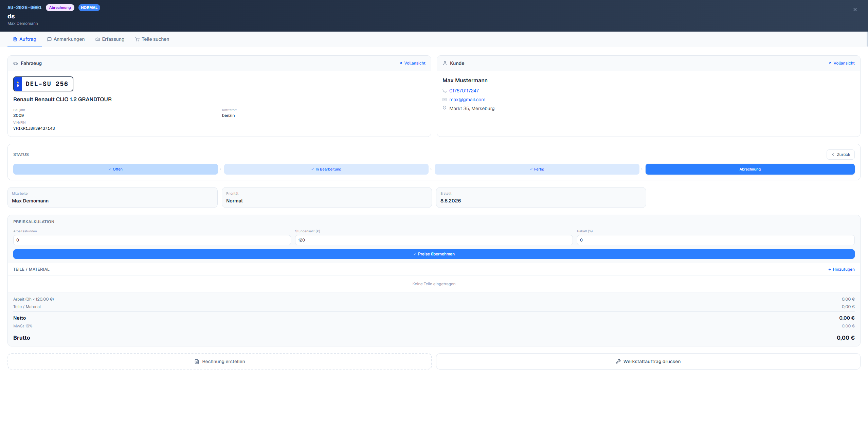Go to the Teile suchen tab

coord(152,39)
